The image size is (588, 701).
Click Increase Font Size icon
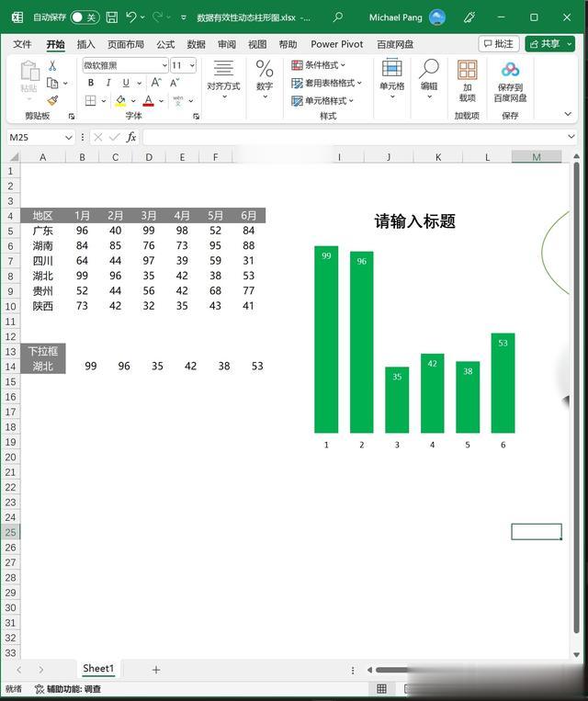156,83
